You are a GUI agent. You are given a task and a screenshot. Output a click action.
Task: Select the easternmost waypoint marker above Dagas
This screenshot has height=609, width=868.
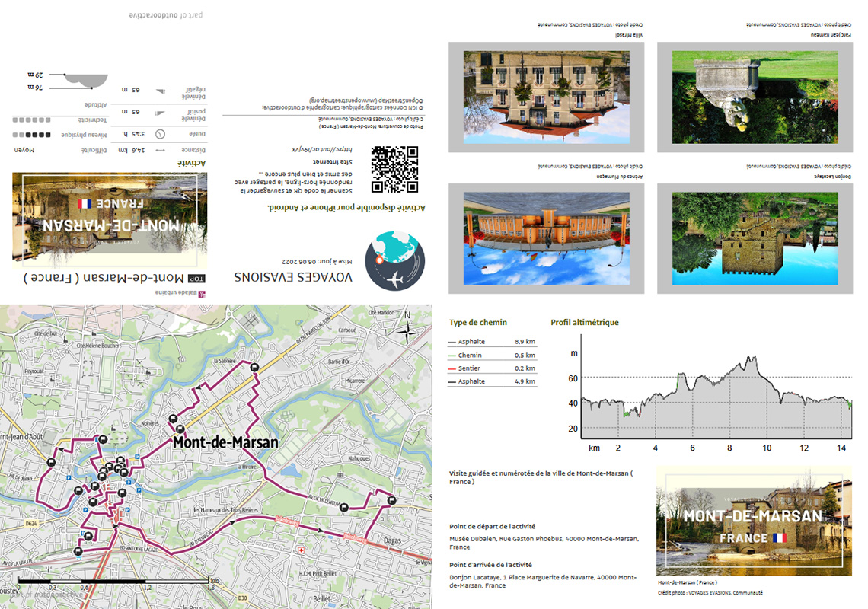[392, 500]
